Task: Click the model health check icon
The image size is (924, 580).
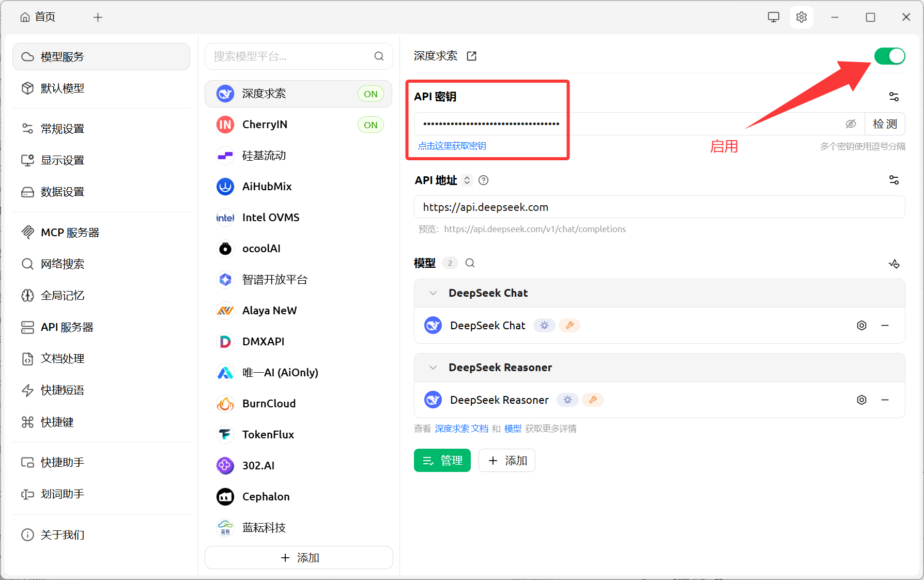Action: click(894, 264)
